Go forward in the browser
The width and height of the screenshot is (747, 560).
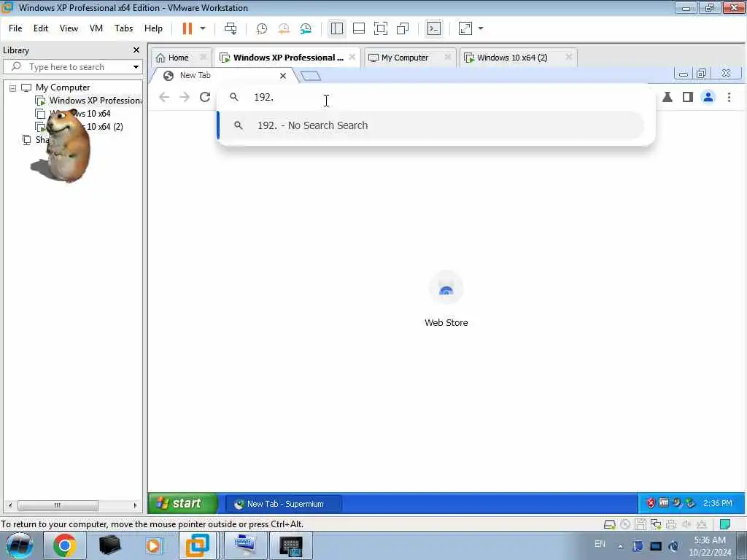[x=185, y=97]
